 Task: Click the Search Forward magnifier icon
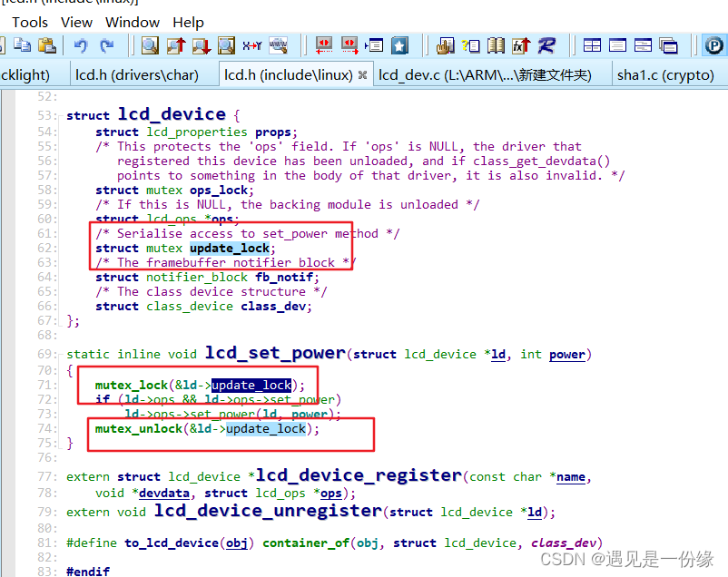coord(200,46)
